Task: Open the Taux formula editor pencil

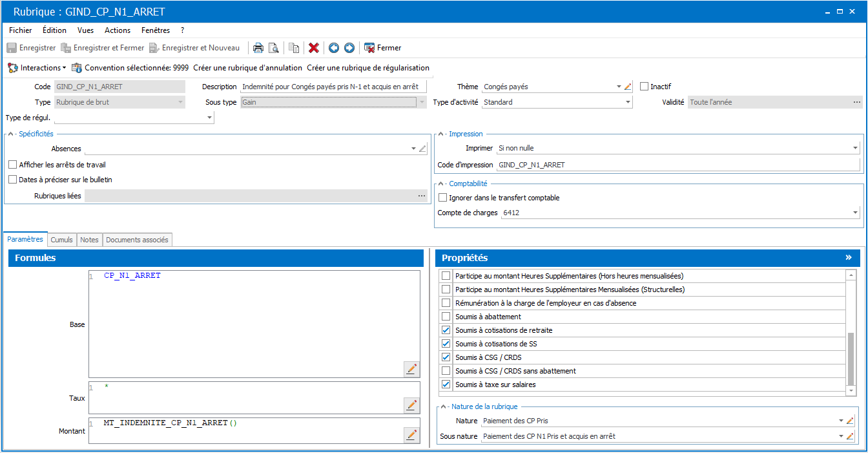Action: (411, 405)
